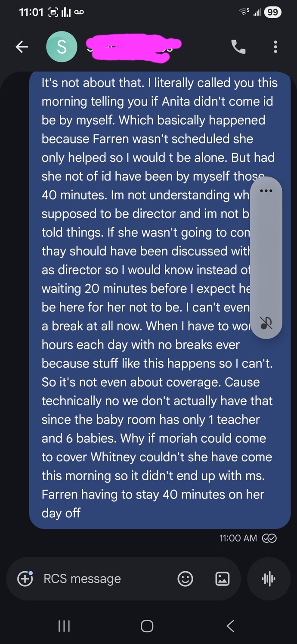Open the emoji picker smiley icon

point(186,579)
